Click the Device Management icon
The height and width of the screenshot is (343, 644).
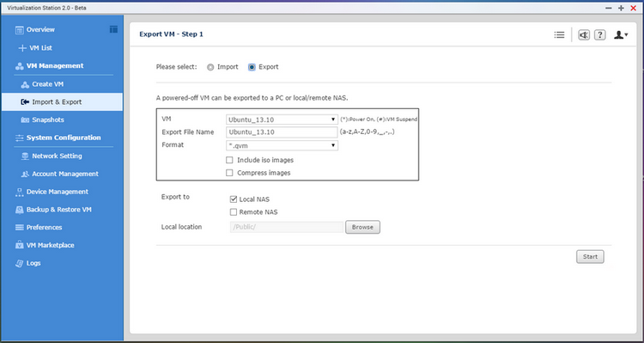[19, 192]
